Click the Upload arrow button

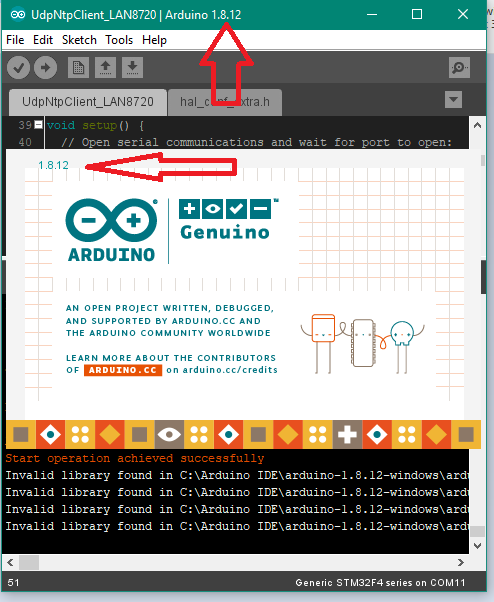tap(45, 68)
